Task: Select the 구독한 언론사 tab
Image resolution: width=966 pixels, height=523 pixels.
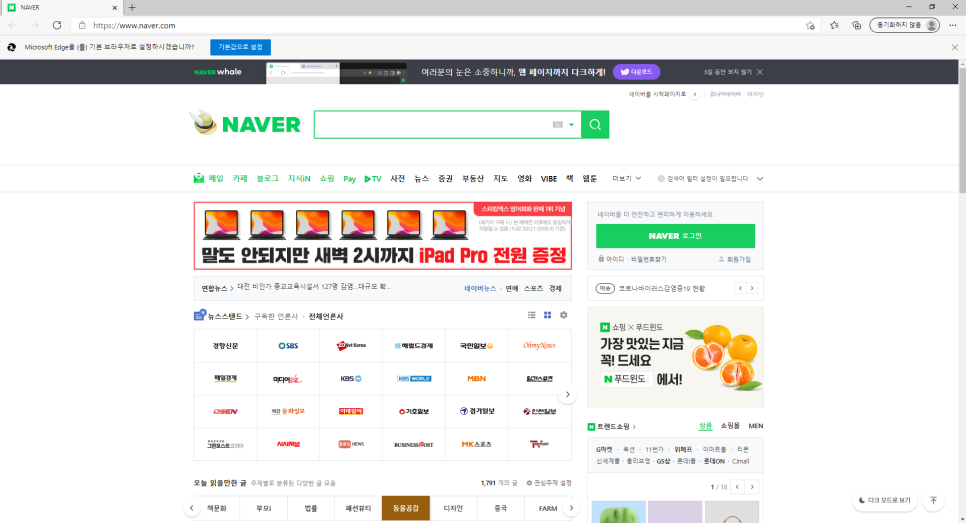Action: (276, 317)
